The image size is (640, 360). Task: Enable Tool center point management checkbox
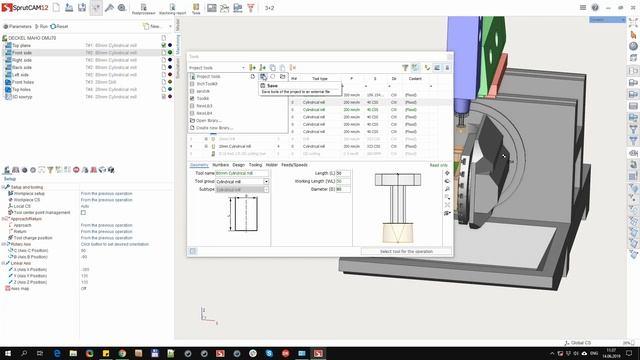click(83, 213)
